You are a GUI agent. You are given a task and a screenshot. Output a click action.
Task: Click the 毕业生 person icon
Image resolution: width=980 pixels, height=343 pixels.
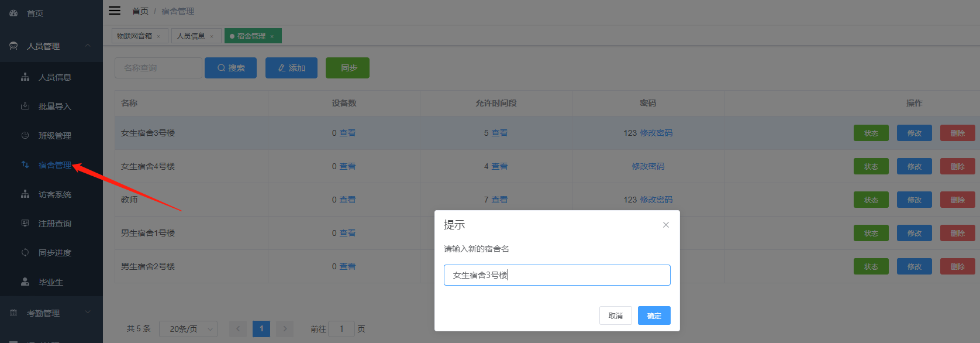(x=25, y=282)
